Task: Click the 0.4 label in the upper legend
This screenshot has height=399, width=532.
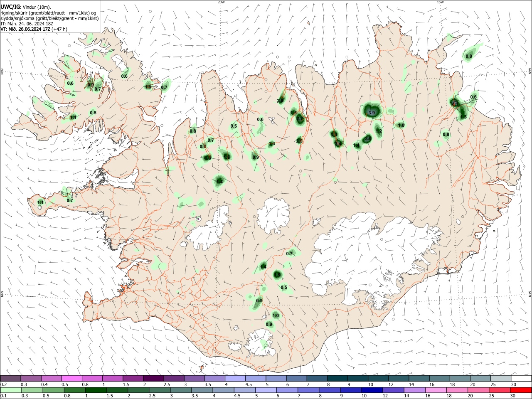Action: pos(44,384)
